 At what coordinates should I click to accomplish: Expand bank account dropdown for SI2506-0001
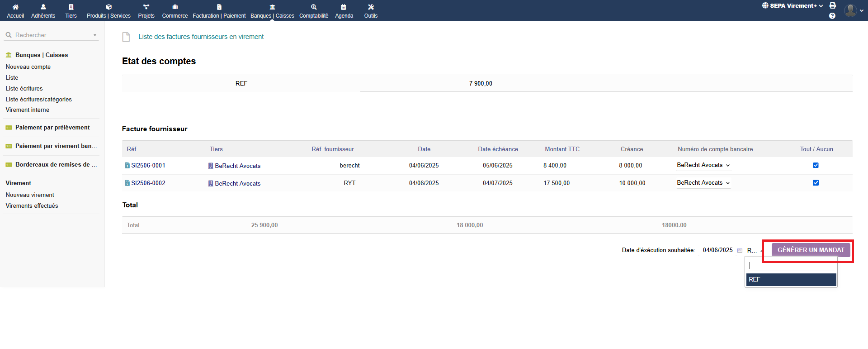click(x=703, y=165)
